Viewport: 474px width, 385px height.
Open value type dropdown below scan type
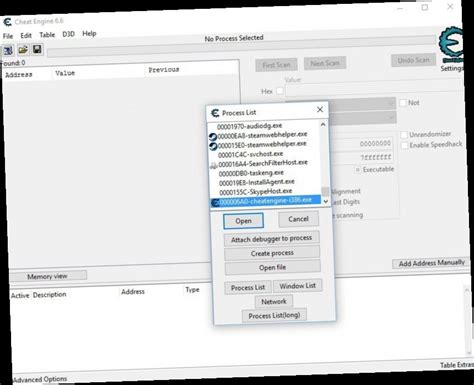point(362,118)
